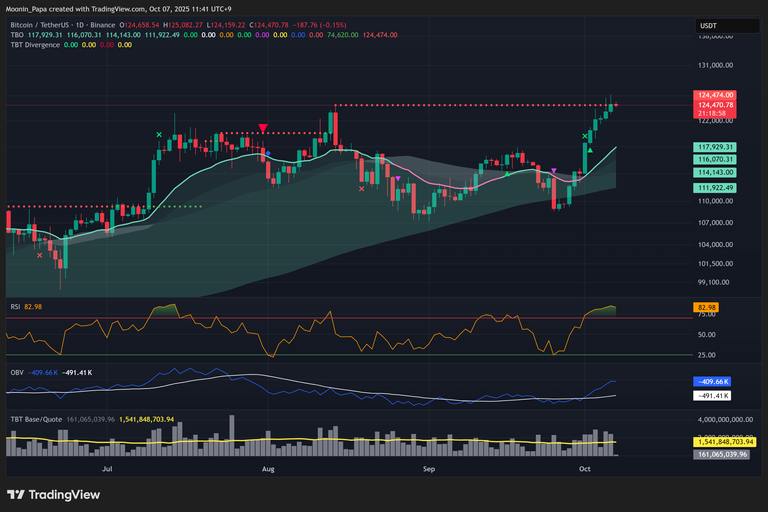Click the red X marker in mid-June

pyautogui.click(x=39, y=255)
